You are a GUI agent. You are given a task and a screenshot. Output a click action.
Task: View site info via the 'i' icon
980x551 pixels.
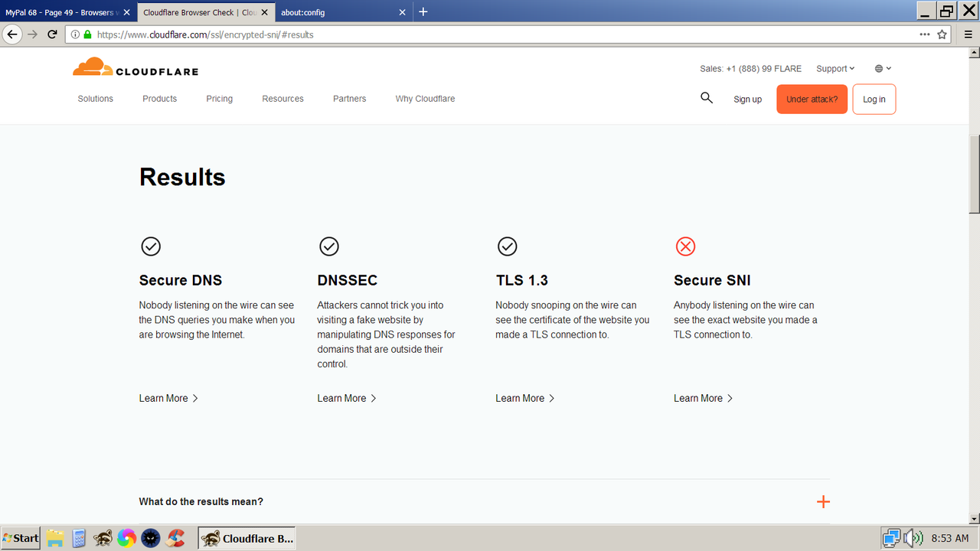point(75,34)
